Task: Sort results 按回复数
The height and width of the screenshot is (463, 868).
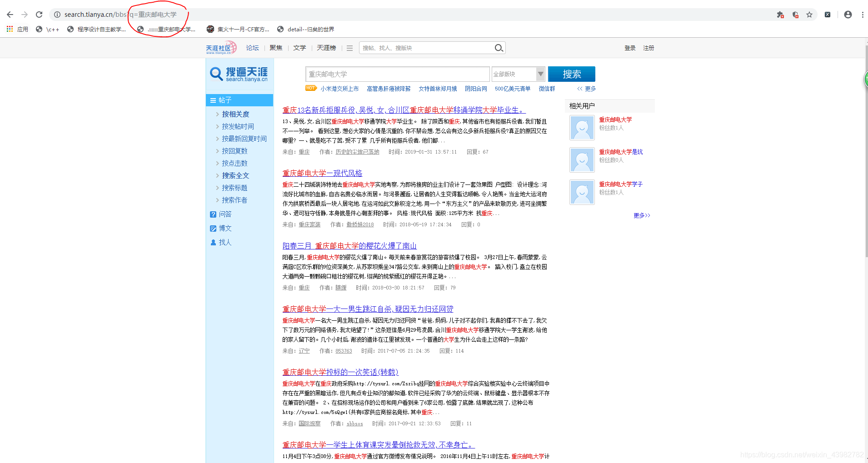Action: coord(234,151)
